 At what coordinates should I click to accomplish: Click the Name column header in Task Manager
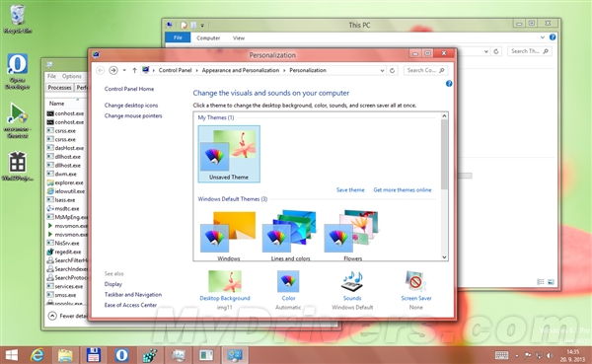tap(56, 104)
